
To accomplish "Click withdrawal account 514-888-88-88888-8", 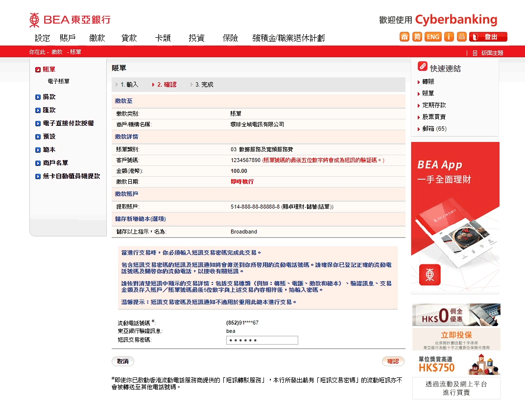I will (255, 207).
